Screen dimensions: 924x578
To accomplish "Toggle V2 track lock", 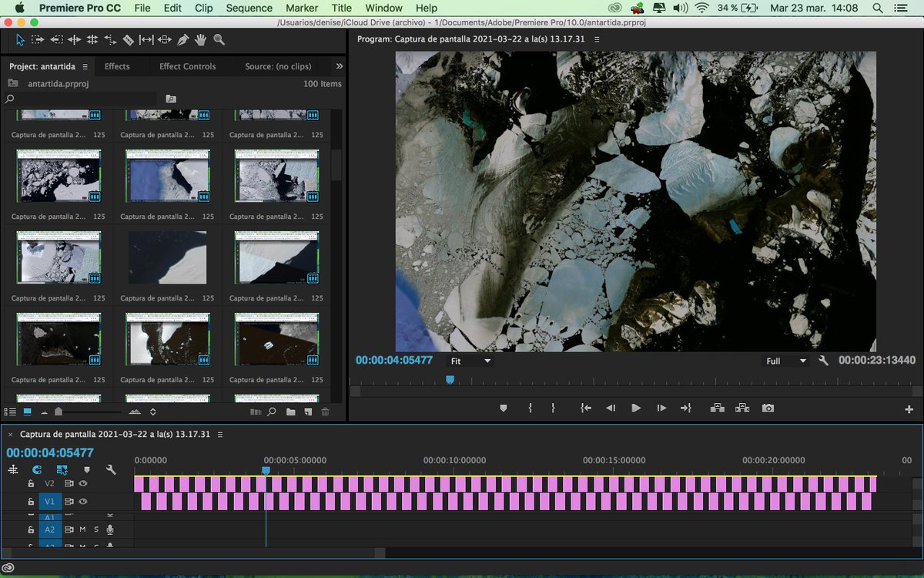I will pos(31,483).
